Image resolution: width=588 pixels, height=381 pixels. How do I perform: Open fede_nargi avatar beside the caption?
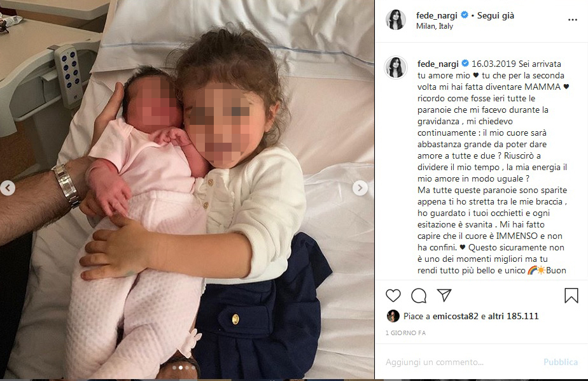(396, 68)
